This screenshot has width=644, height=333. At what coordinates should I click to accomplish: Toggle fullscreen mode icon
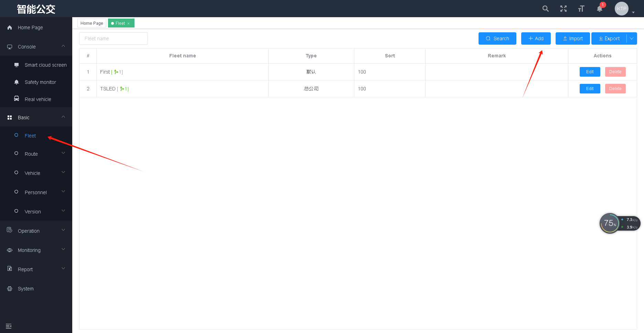tap(563, 9)
